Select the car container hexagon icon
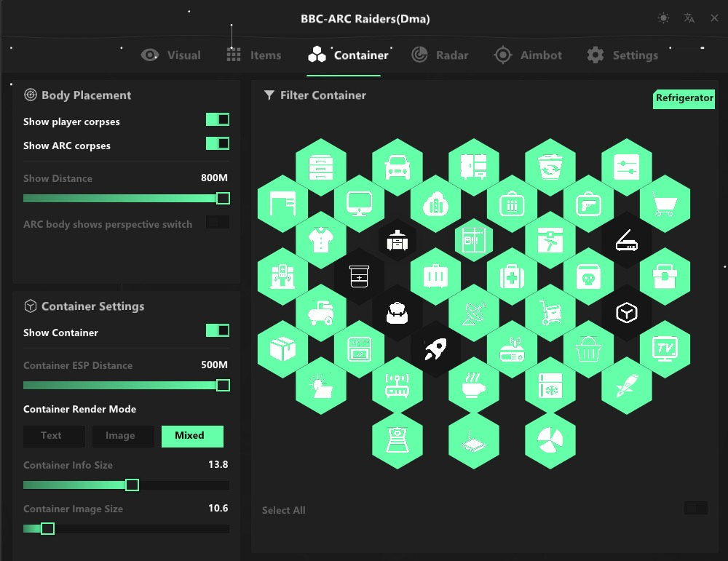This screenshot has height=561, width=728. [x=397, y=167]
